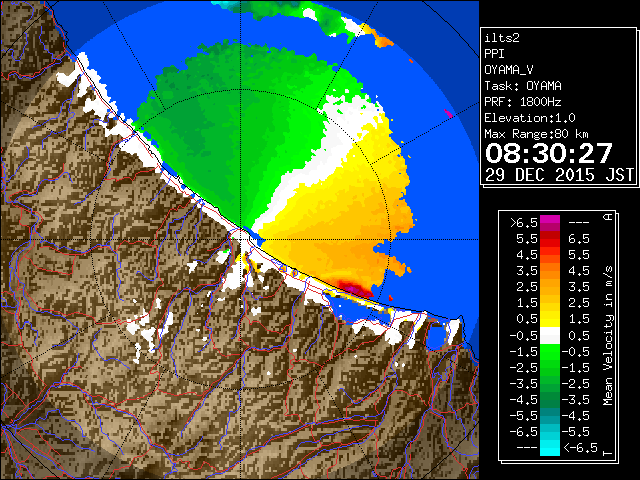
Task: Select the white zero-velocity swatch in the legend
Action: [550, 336]
